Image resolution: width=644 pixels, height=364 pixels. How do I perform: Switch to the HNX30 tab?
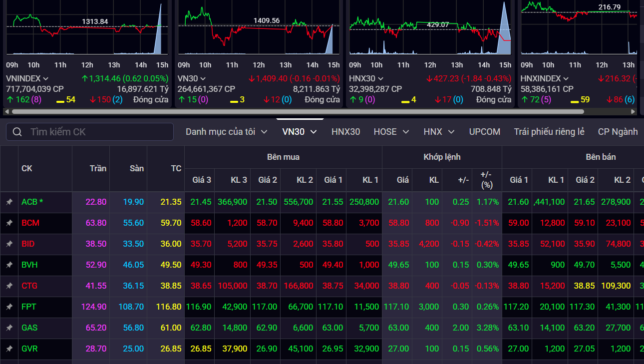[x=345, y=132]
